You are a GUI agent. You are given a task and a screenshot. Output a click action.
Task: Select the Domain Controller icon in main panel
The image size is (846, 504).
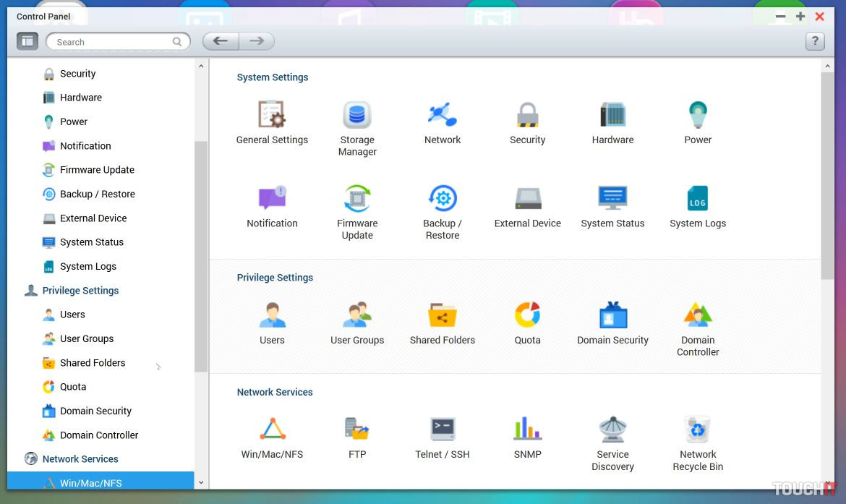click(698, 316)
